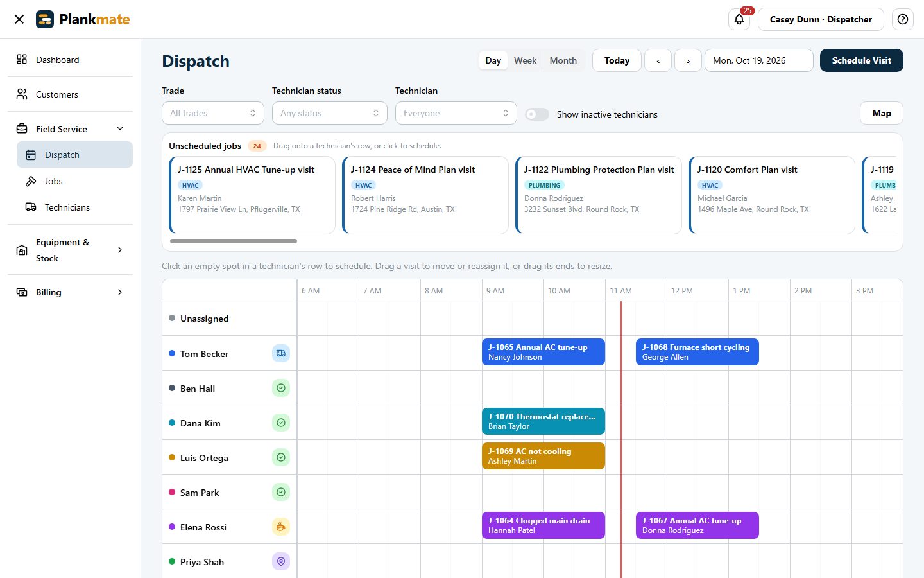Open unscheduled job J-1122 Plumbing Protection Plan
This screenshot has height=578, width=924.
coord(599,195)
